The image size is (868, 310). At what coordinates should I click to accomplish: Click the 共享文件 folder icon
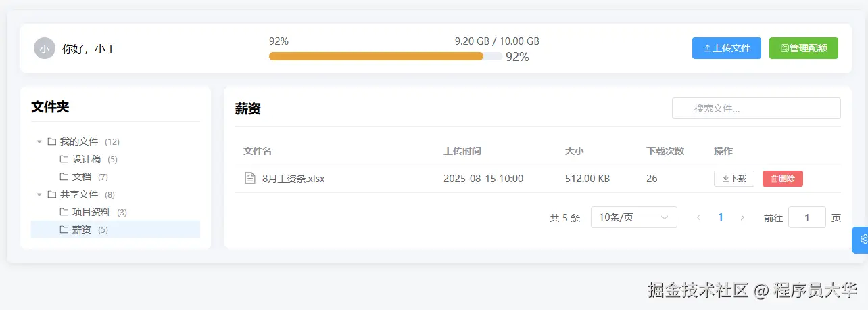pos(52,194)
